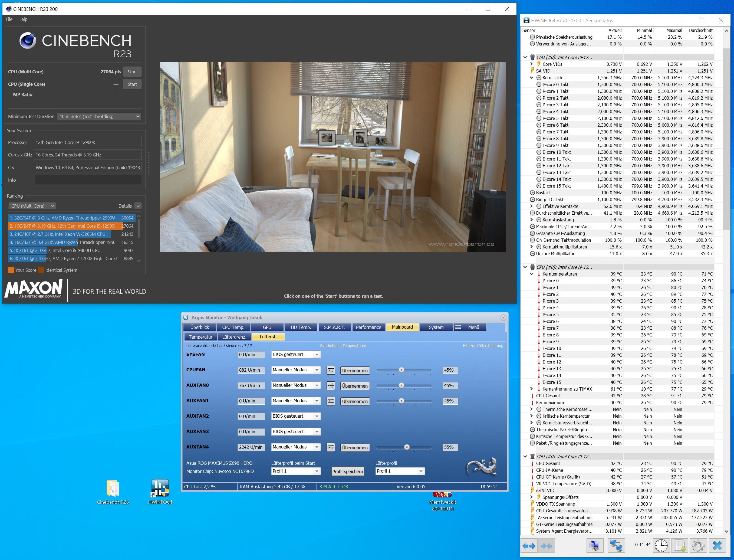
Task: Open CPUFAN curve settings sliders icon
Action: tap(331, 370)
